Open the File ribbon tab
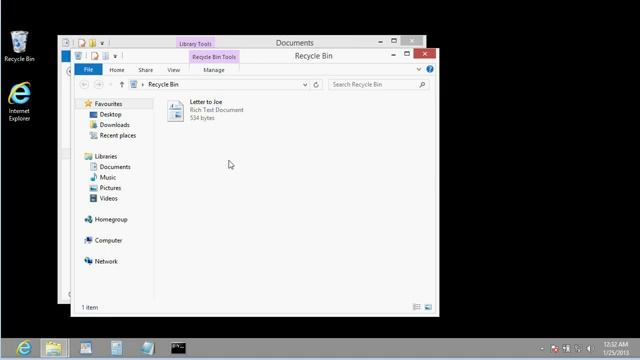 click(88, 70)
